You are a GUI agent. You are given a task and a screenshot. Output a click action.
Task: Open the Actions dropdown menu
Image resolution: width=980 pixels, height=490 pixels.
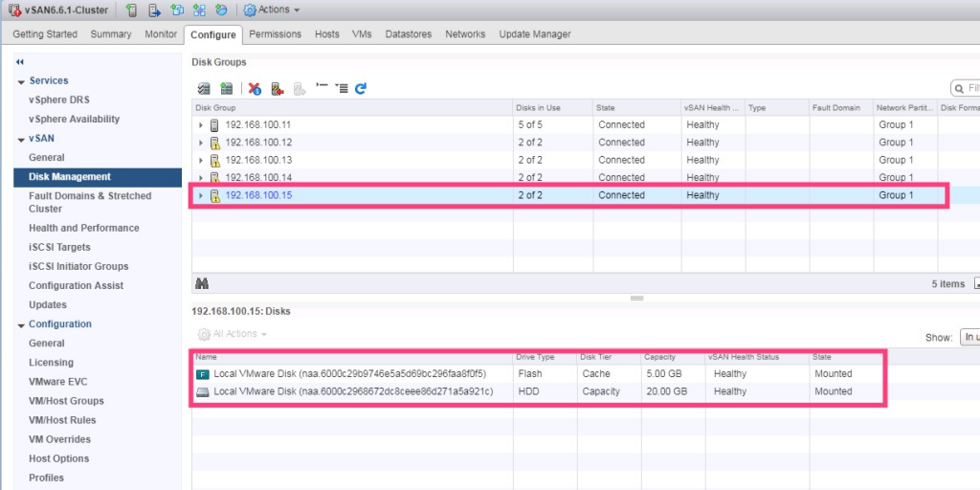271,10
